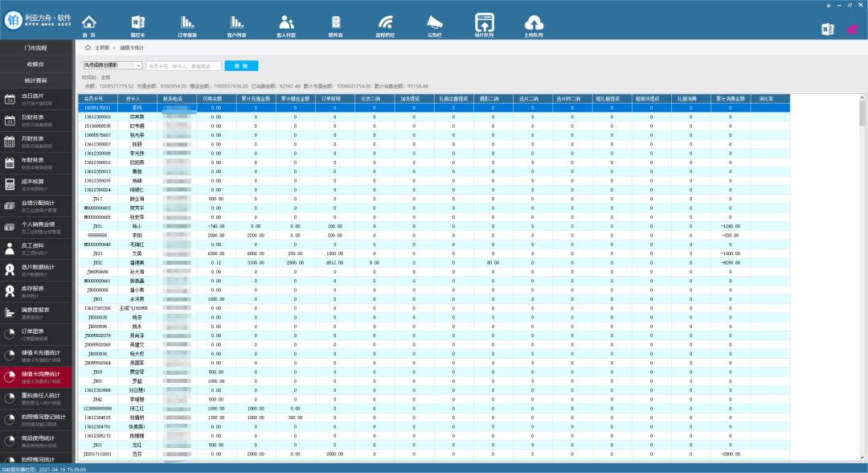
Task: Open 拍照情况登记统计 in the sidebar
Action: pos(36,420)
